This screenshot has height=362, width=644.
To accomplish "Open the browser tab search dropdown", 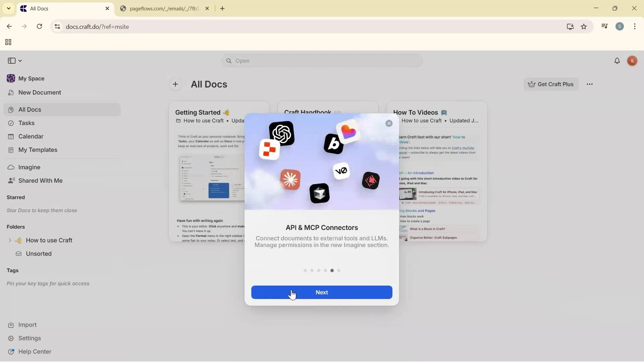I will coord(9,8).
